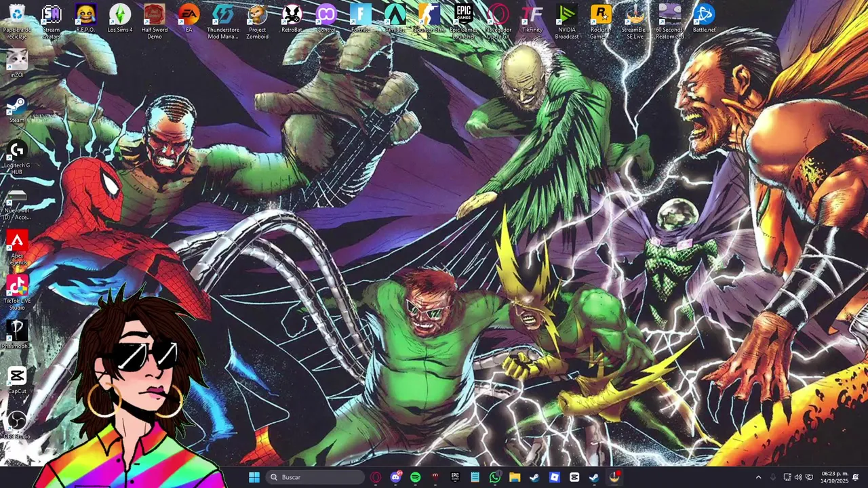
Task: Select the Logitech G HUB desktop icon
Action: (x=17, y=158)
